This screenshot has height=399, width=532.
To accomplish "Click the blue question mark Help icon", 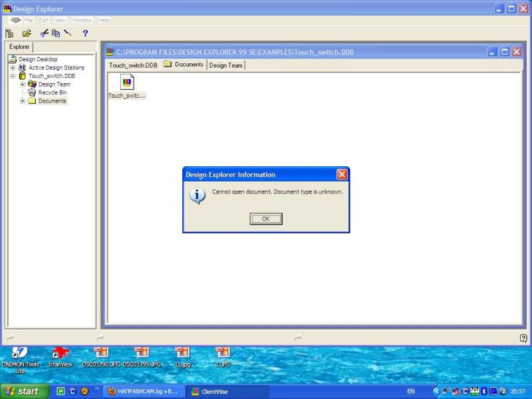I will [85, 33].
